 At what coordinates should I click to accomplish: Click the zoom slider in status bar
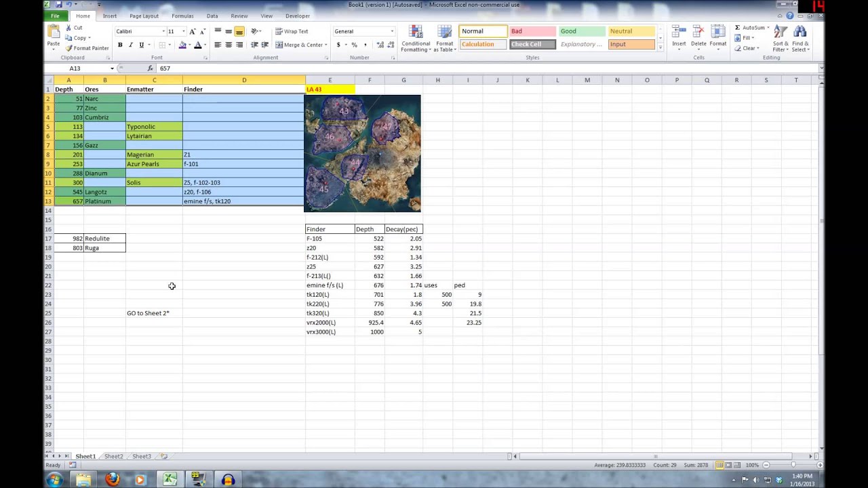click(793, 465)
